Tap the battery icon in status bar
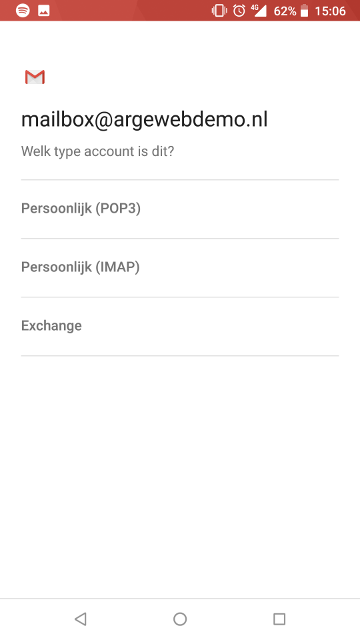The height and width of the screenshot is (640, 360). 304,11
